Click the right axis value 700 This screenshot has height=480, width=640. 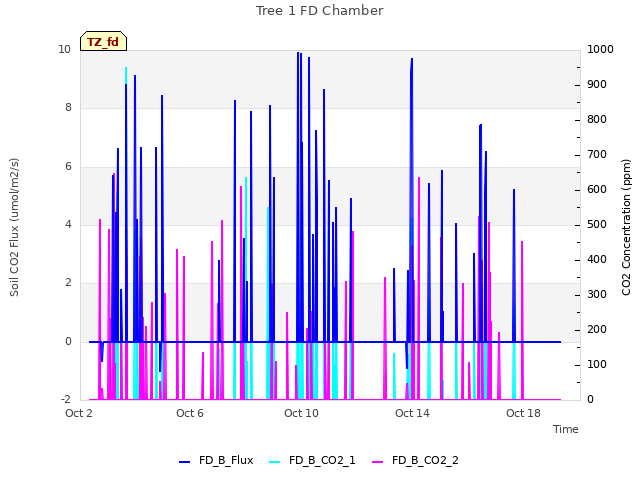(597, 155)
